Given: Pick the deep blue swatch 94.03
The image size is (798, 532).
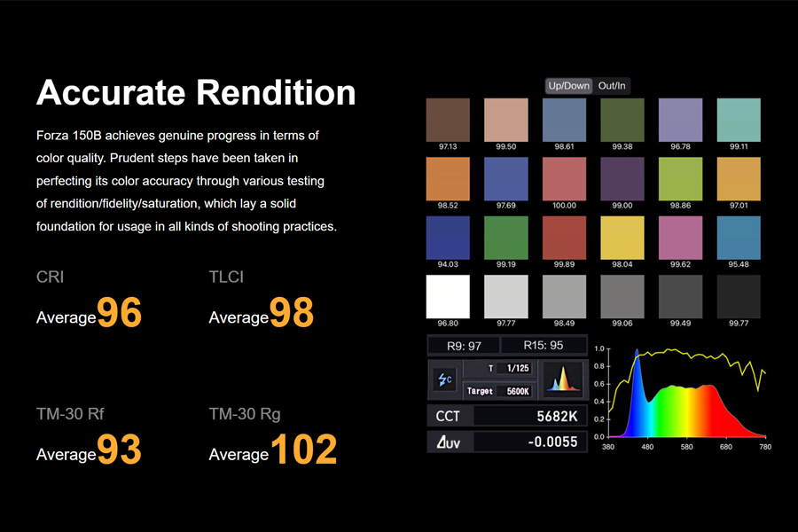Looking at the screenshot, I should click(448, 238).
